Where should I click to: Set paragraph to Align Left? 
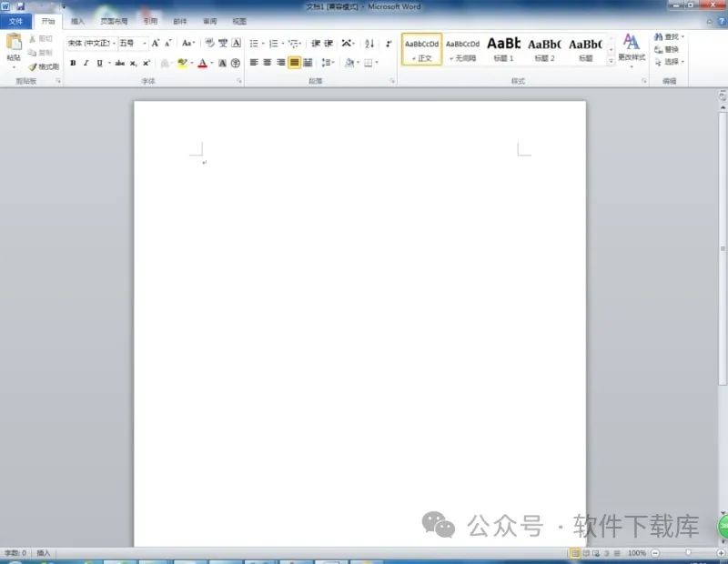(x=254, y=62)
